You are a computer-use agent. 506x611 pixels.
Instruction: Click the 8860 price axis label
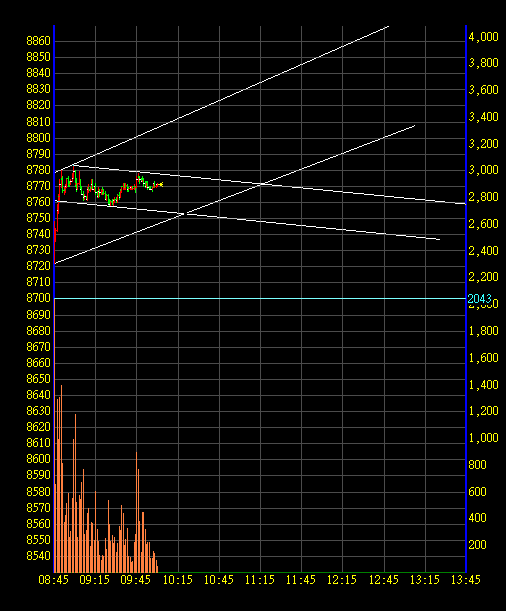point(39,41)
